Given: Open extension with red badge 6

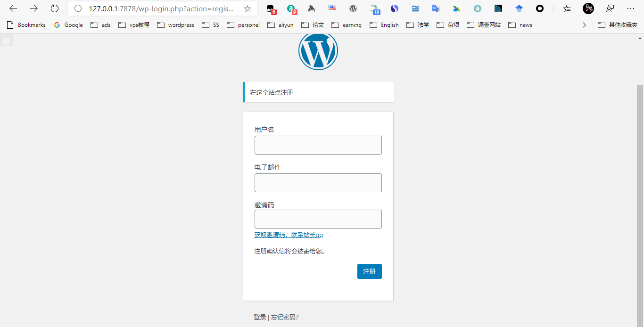Looking at the screenshot, I should [x=271, y=9].
